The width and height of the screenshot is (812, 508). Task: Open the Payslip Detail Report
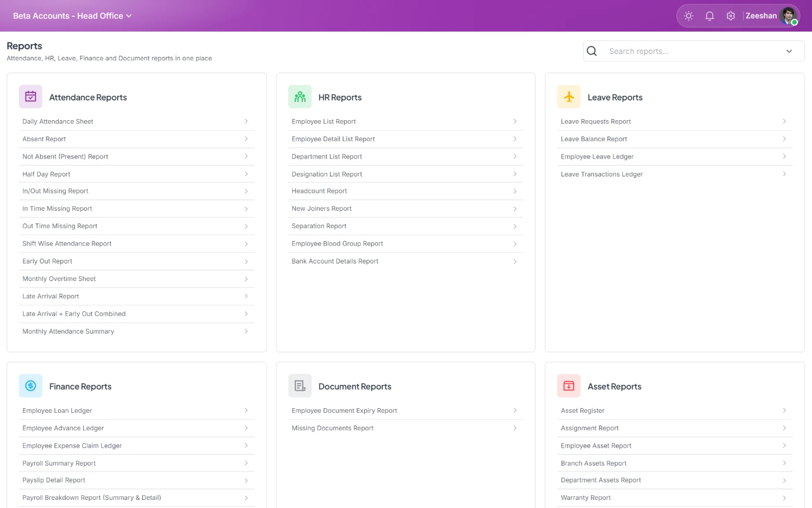(136, 480)
